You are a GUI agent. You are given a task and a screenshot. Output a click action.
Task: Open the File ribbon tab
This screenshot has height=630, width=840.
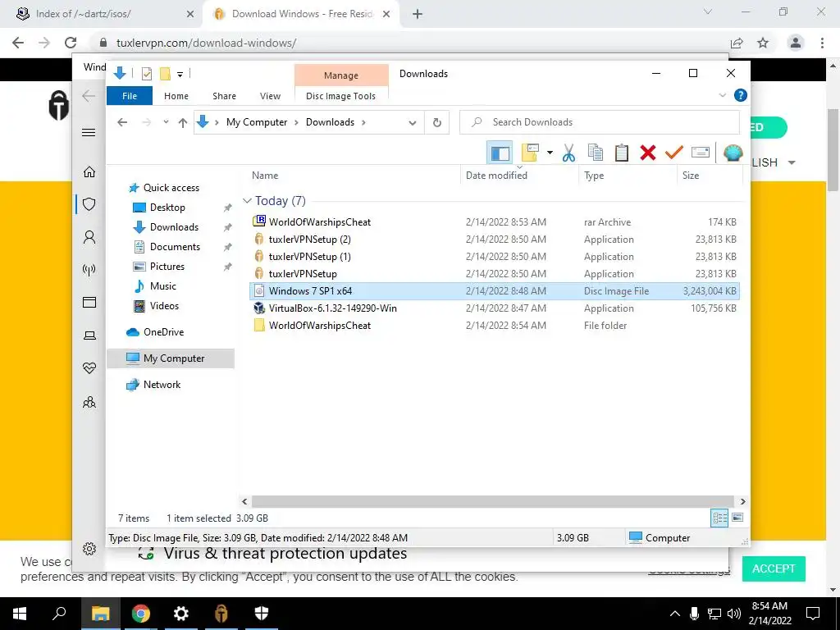130,96
